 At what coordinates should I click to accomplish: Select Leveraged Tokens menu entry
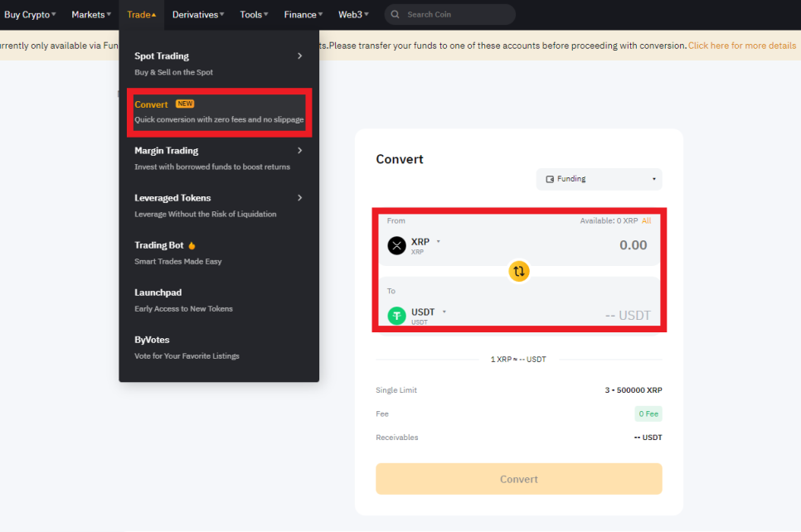tap(219, 206)
